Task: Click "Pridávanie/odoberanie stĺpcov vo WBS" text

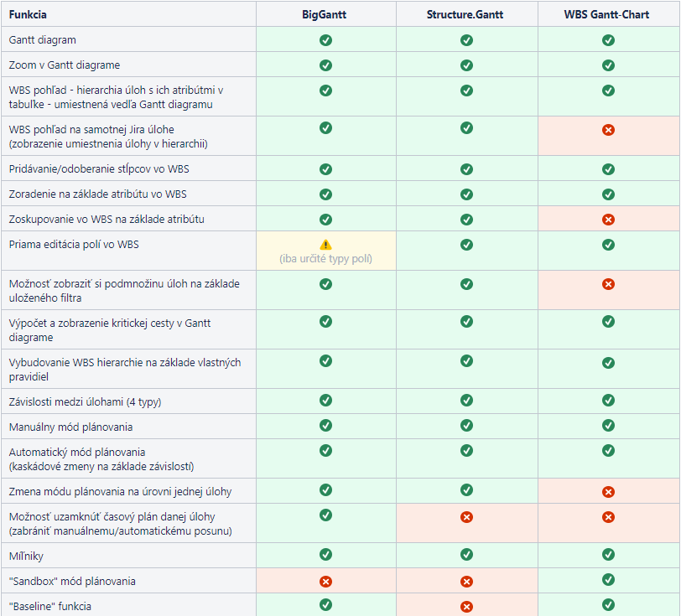Action: pos(99,168)
